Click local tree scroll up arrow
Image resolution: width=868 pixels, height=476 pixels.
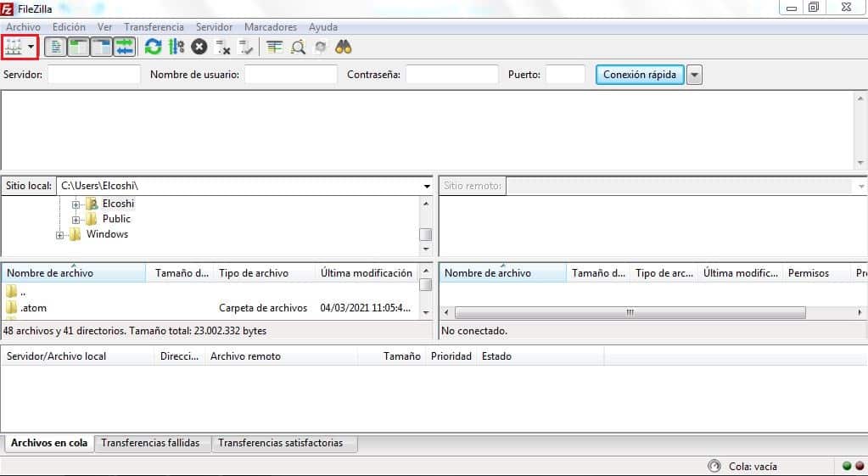pos(426,203)
